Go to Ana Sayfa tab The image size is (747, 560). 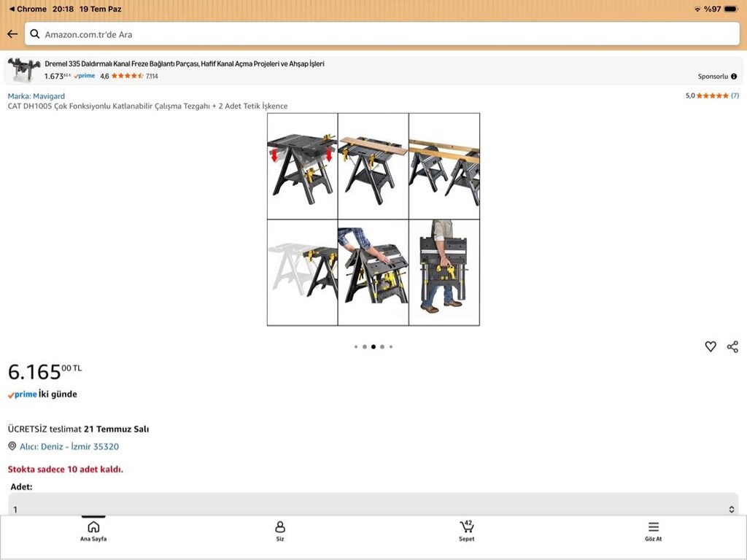[93, 531]
